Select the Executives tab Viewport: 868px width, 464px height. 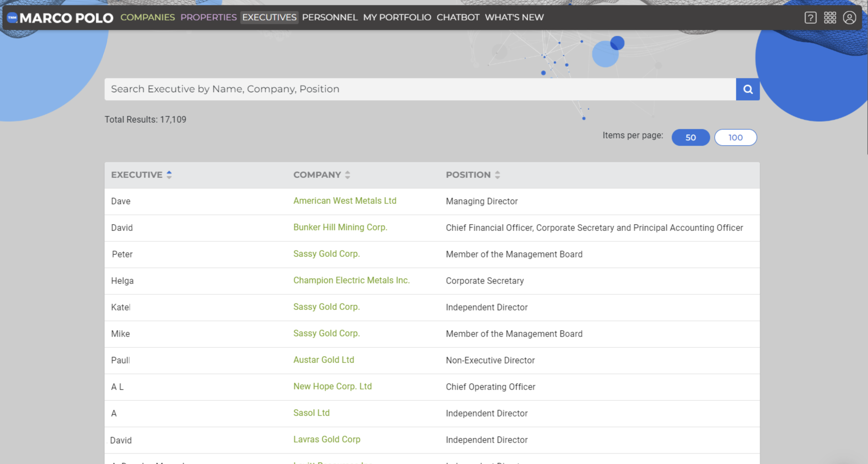(x=269, y=18)
